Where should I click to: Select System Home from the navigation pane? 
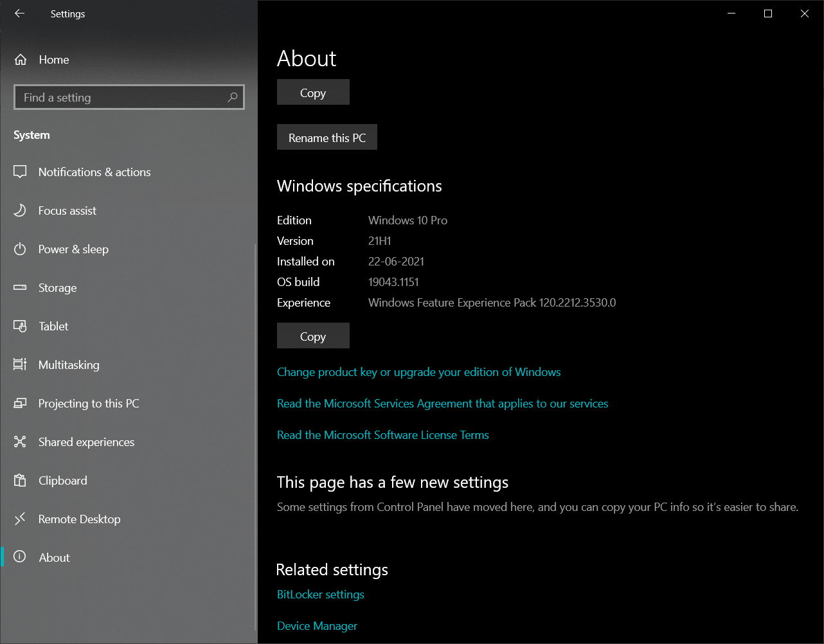coord(53,59)
